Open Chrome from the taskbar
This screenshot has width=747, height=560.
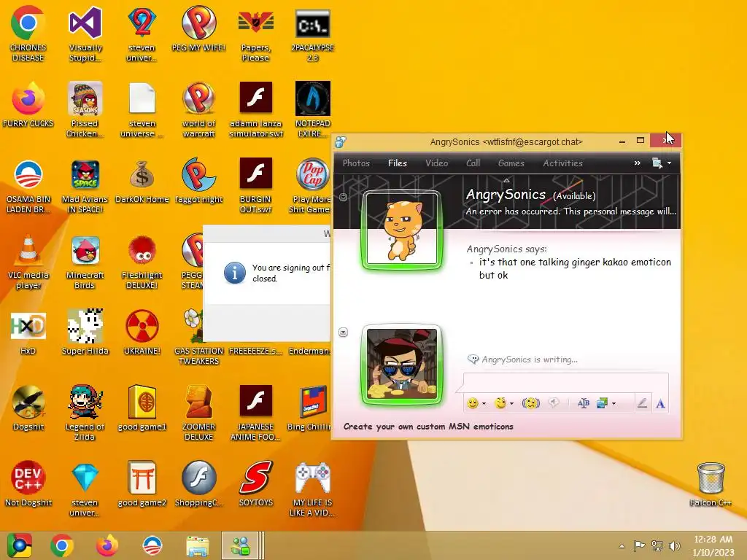click(x=62, y=545)
